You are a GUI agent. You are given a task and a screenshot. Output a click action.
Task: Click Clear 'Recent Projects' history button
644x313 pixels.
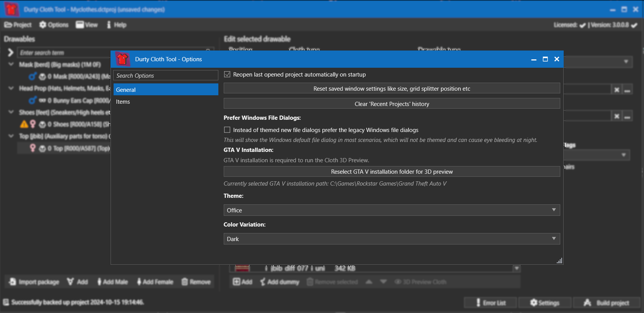(x=392, y=104)
